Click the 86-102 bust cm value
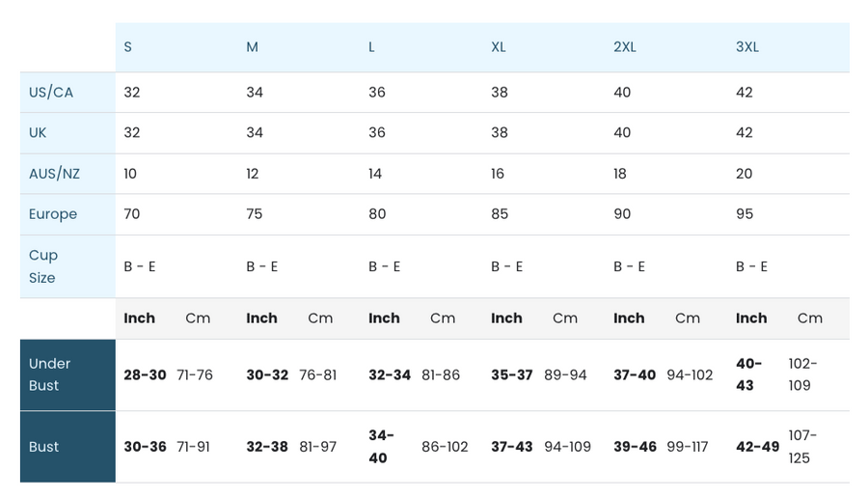 (445, 447)
